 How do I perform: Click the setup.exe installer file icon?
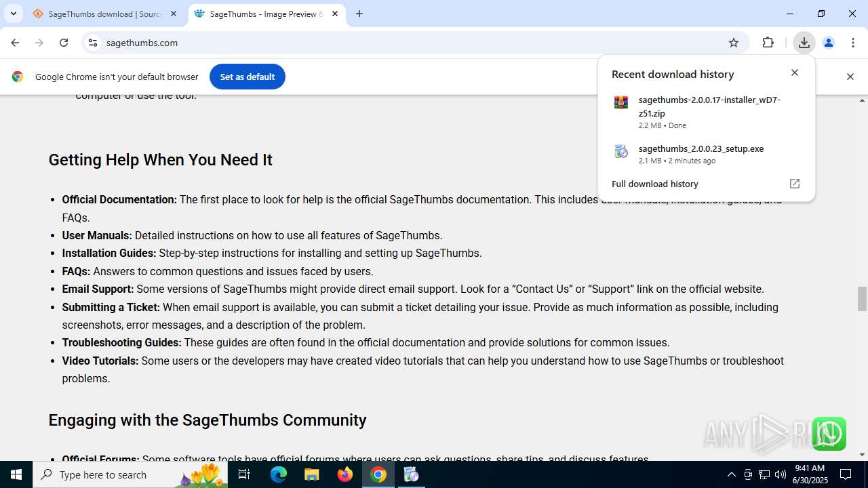point(621,152)
